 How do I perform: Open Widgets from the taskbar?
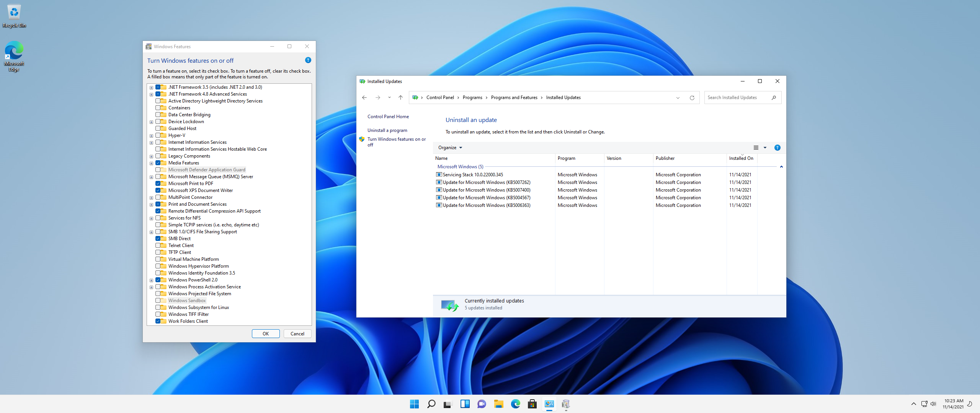pyautogui.click(x=465, y=404)
